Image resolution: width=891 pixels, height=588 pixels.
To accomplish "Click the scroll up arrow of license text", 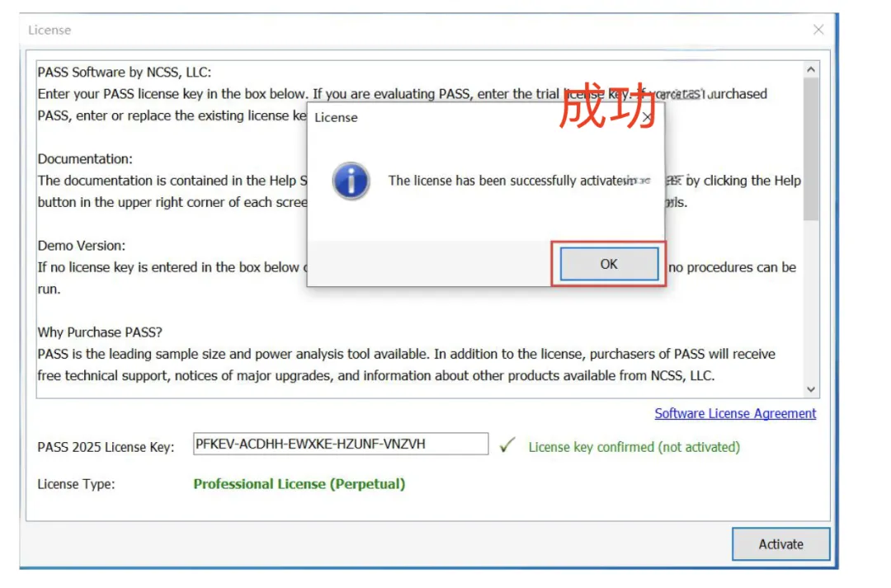I will 811,69.
